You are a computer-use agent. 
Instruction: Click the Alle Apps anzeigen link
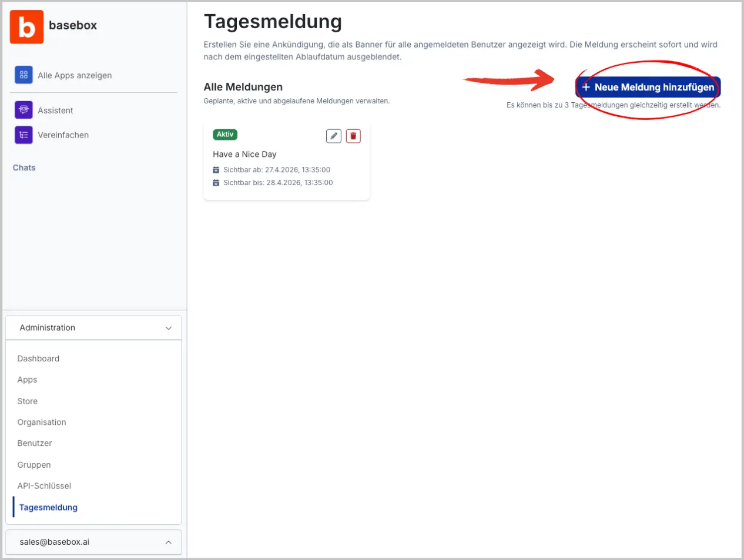[75, 75]
